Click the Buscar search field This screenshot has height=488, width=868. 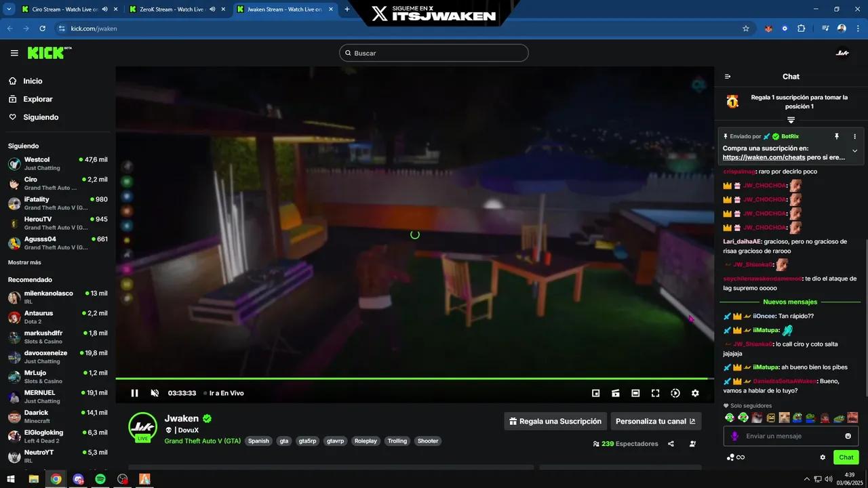(434, 53)
